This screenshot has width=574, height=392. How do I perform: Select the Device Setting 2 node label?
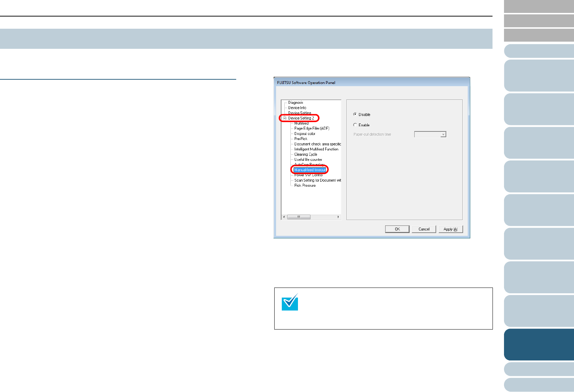click(301, 118)
